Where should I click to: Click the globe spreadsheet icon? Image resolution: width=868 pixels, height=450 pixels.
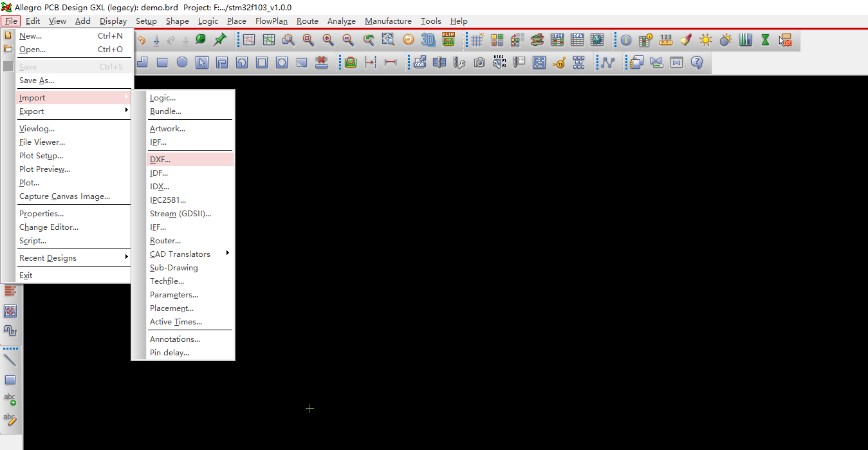597,40
